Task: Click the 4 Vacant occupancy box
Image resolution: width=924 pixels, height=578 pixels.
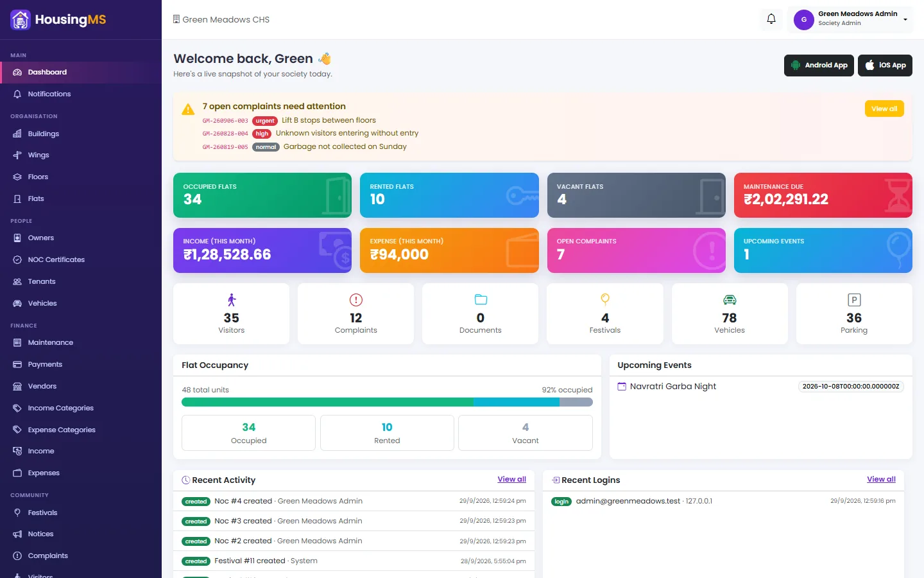Action: point(526,433)
